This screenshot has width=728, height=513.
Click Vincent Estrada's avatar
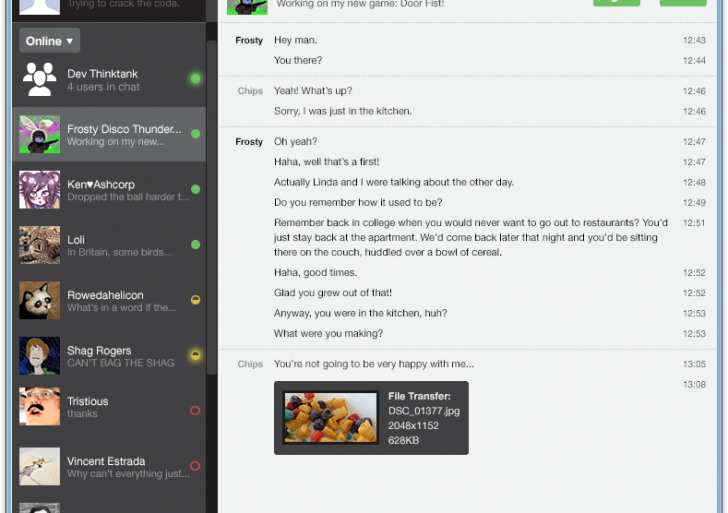pos(39,466)
